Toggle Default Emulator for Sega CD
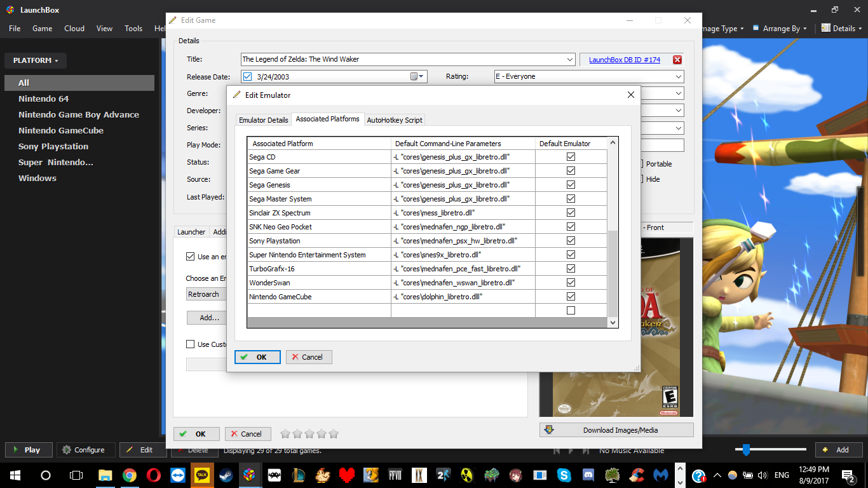The image size is (868, 488). click(x=571, y=157)
